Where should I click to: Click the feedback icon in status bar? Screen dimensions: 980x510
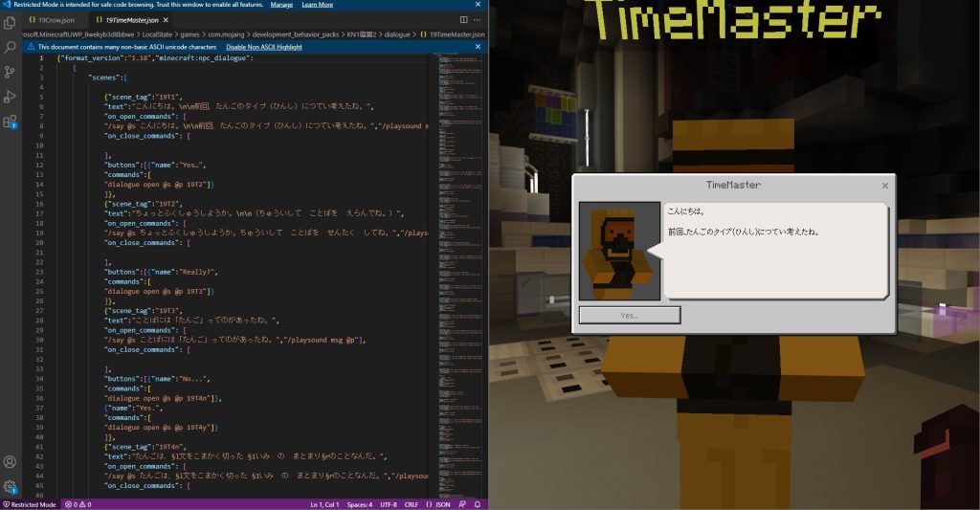coord(462,504)
